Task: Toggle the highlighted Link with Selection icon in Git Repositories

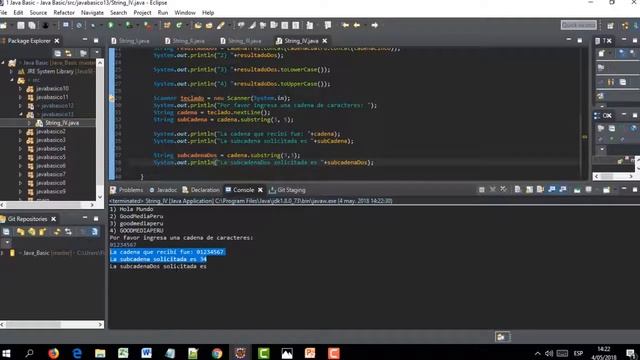Action: click(94, 232)
